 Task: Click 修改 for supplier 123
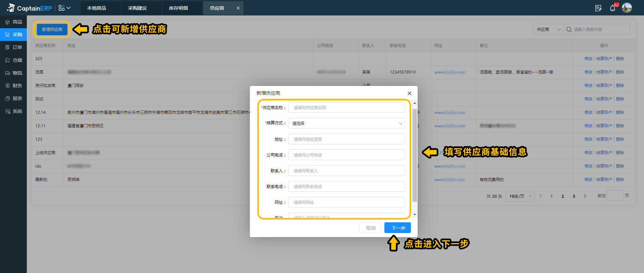pyautogui.click(x=588, y=139)
